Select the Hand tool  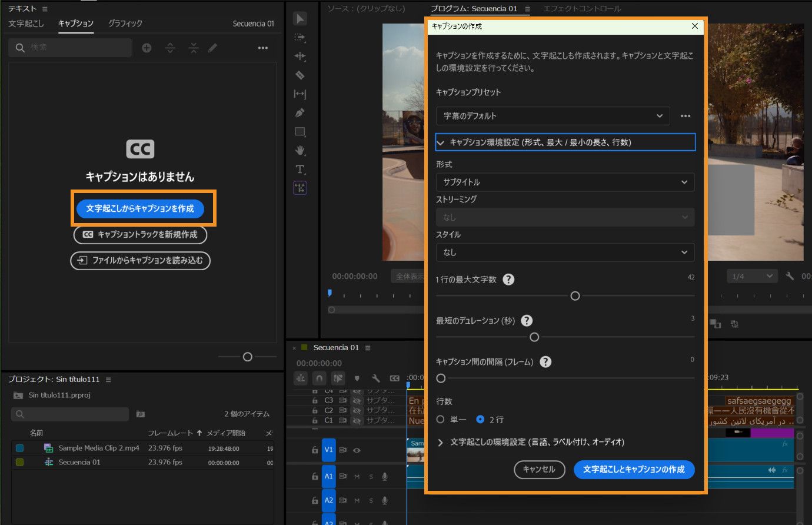click(x=300, y=151)
